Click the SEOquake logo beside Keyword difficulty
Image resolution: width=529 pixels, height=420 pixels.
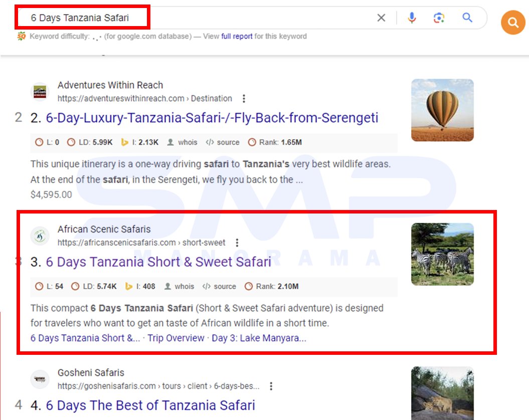click(22, 36)
